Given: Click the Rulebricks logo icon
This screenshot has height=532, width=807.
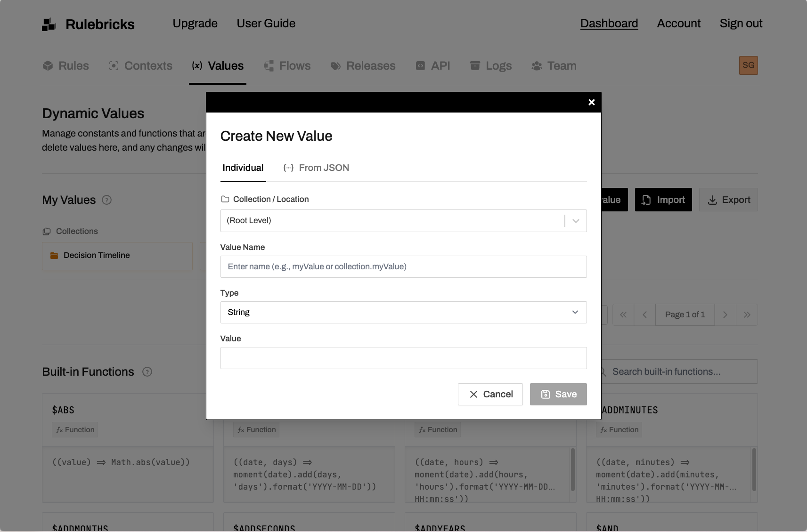Looking at the screenshot, I should (x=49, y=23).
